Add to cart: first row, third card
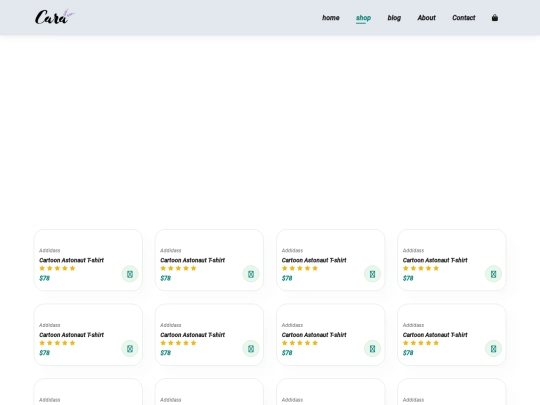The height and width of the screenshot is (405, 540). (x=372, y=274)
